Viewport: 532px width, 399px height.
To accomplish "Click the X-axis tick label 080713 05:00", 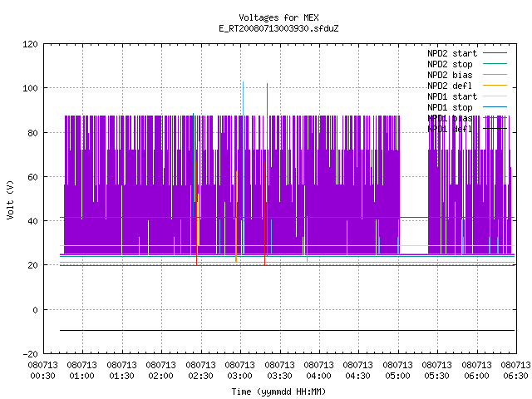I will pos(397,371).
